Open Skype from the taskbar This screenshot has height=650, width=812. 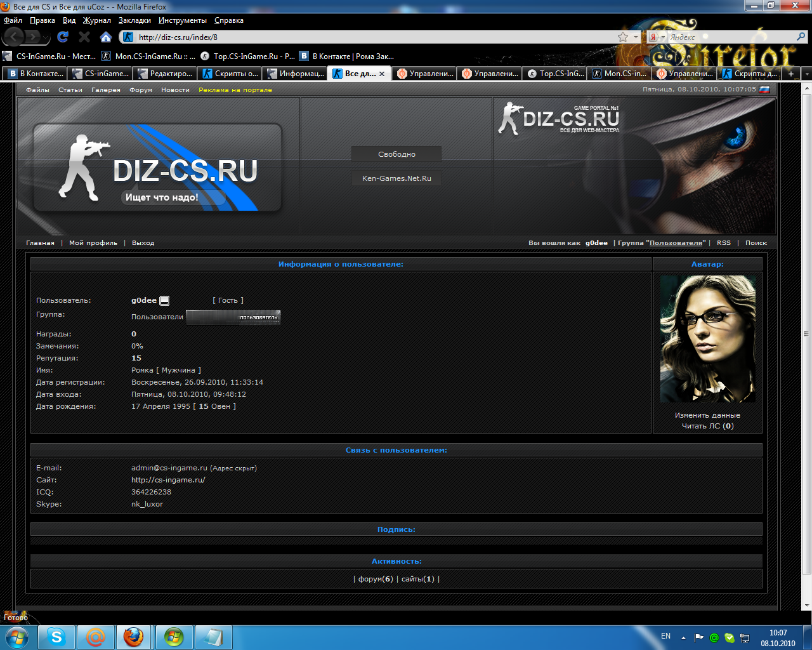(x=57, y=637)
